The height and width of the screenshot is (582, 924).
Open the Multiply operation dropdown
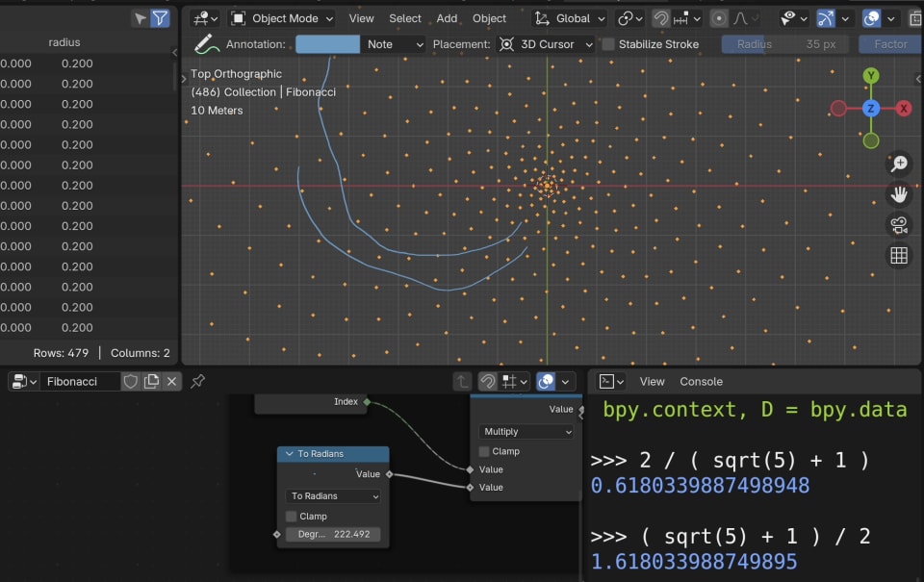click(x=526, y=431)
